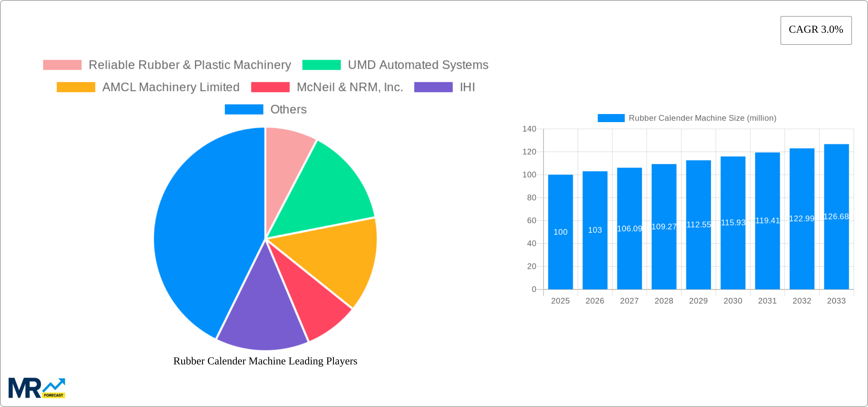Click the Reliable Rubber & Plastic Machinery legend swatch

62,65
